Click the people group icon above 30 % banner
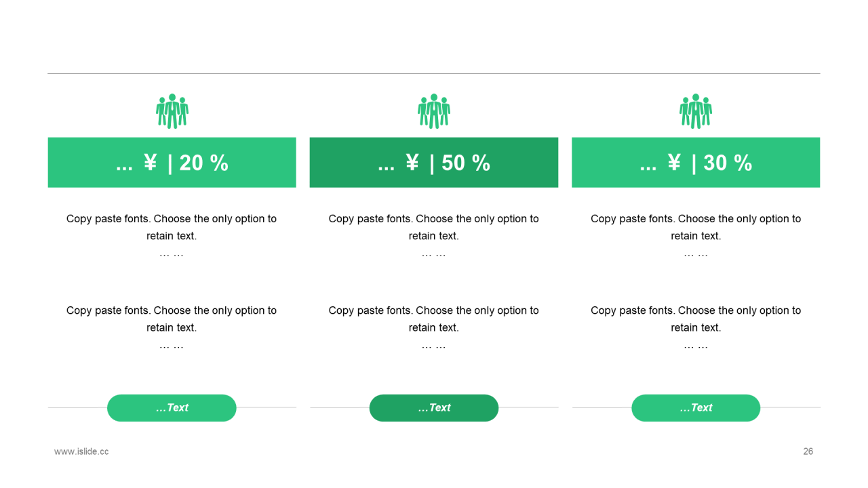Image resolution: width=868 pixels, height=488 pixels. tap(696, 111)
